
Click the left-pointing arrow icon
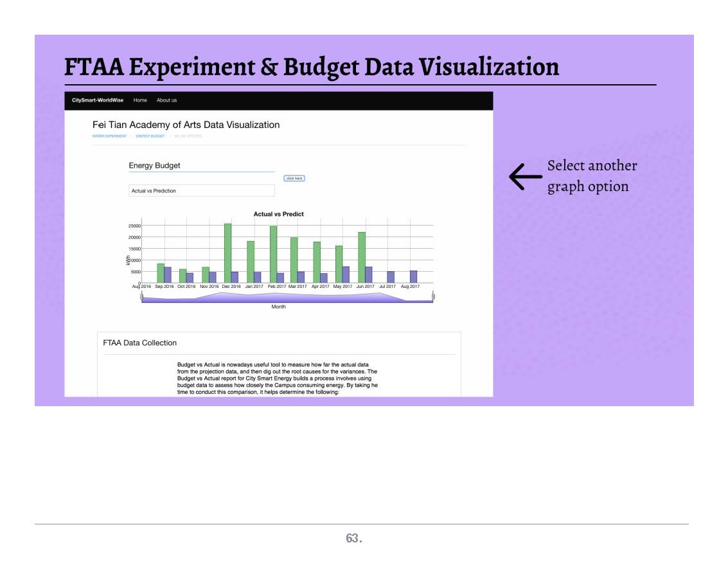[525, 177]
